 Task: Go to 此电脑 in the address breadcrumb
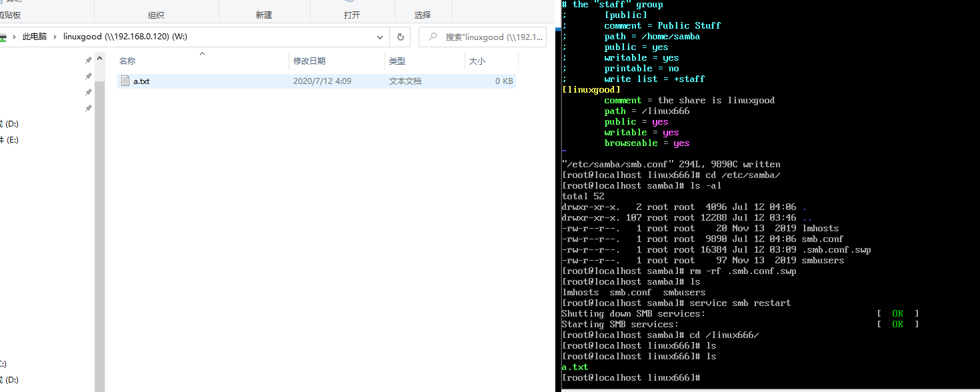tap(35, 37)
